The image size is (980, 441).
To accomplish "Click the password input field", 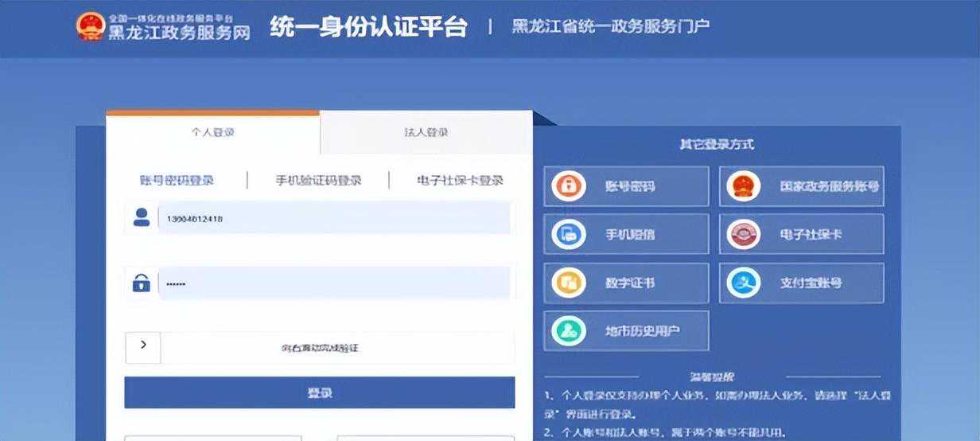I will [334, 283].
